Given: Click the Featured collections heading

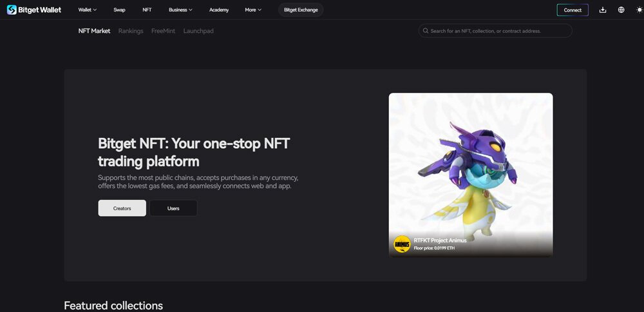Looking at the screenshot, I should point(113,306).
